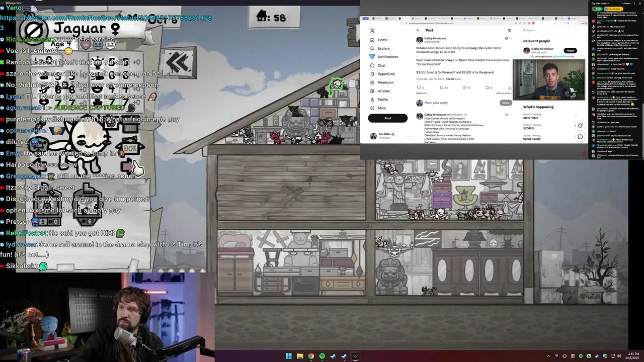
Task: Click the black Post button
Action: (387, 118)
